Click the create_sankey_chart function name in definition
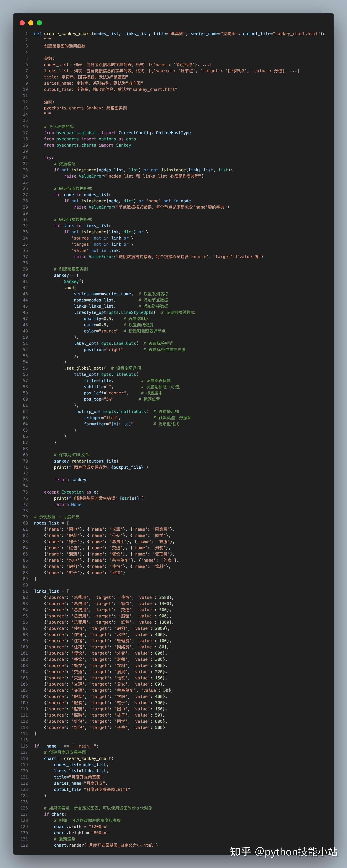 point(67,34)
